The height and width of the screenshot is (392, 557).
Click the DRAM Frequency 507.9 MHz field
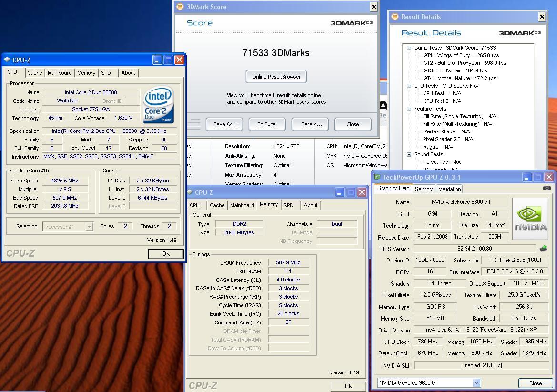point(288,263)
